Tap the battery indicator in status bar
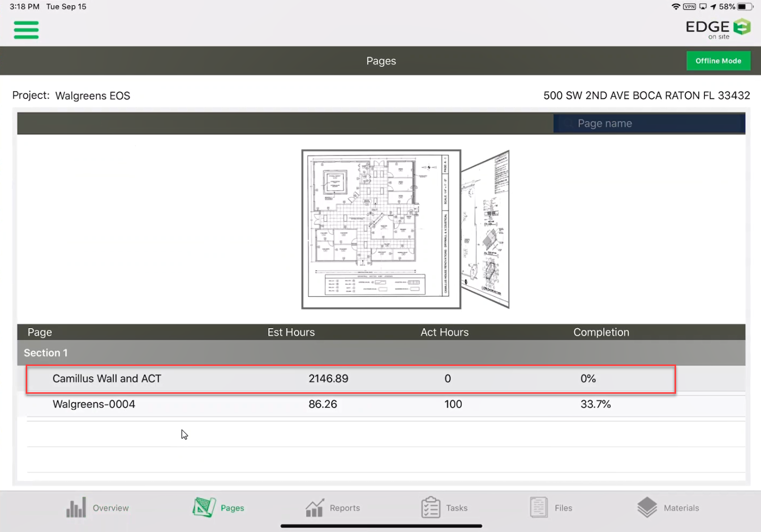Image resolution: width=761 pixels, height=532 pixels. [744, 7]
